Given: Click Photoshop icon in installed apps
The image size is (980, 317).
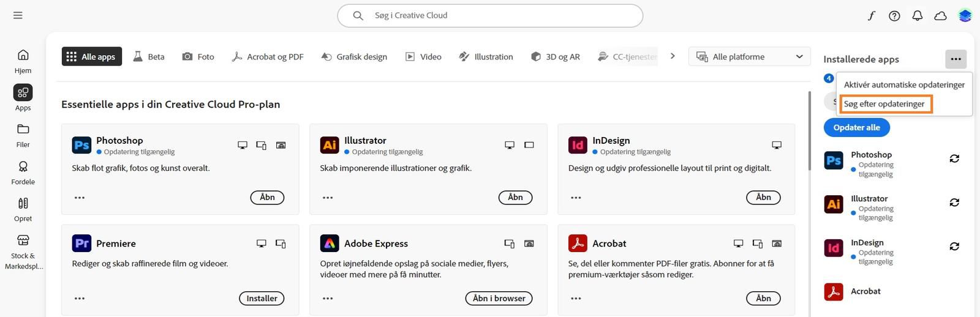Looking at the screenshot, I should coord(834,160).
